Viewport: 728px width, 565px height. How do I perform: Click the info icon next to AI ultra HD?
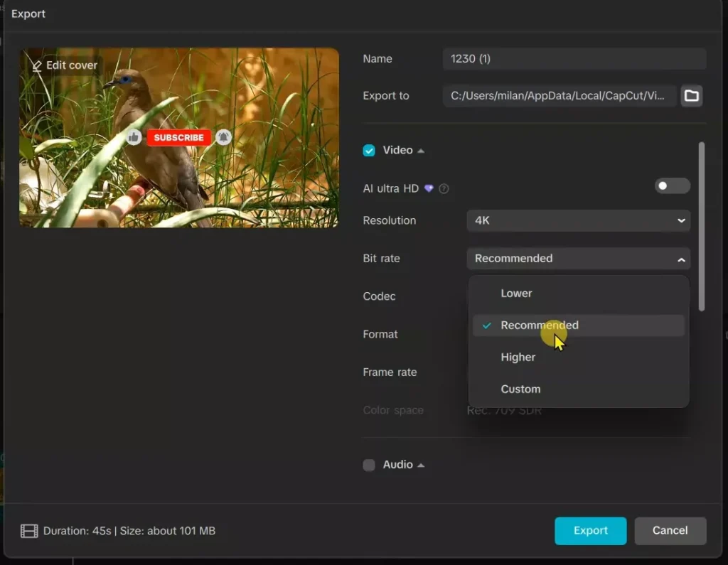tap(444, 188)
